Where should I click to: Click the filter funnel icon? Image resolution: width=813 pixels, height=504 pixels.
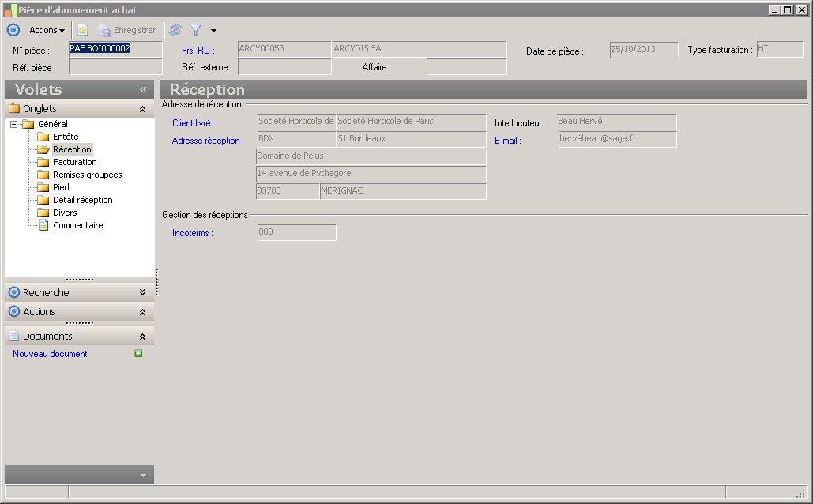point(196,30)
